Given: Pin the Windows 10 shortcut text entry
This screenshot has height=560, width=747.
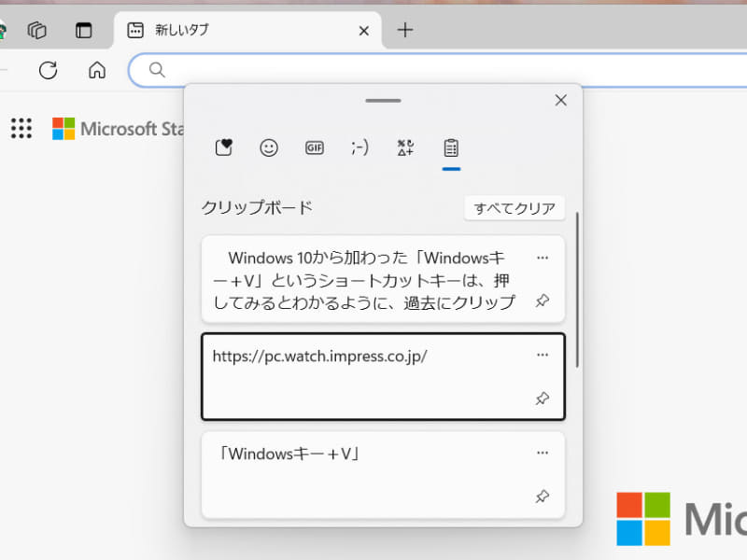Looking at the screenshot, I should coord(543,301).
